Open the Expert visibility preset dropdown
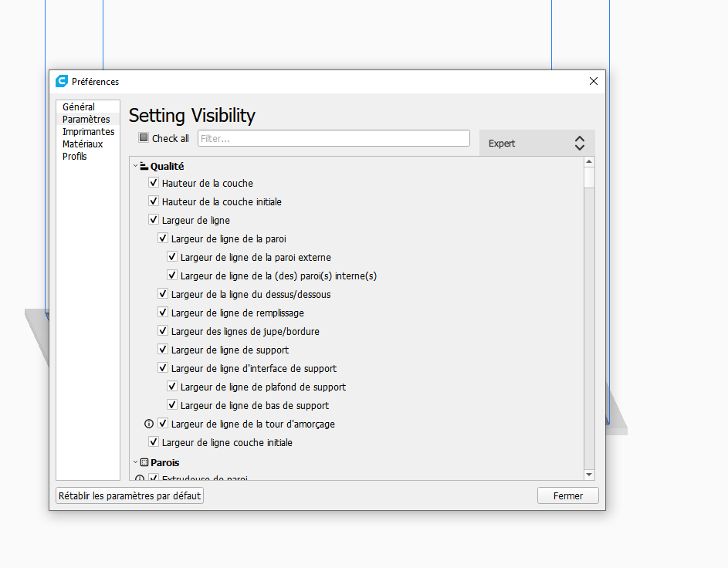This screenshot has width=728, height=568. 537,143
